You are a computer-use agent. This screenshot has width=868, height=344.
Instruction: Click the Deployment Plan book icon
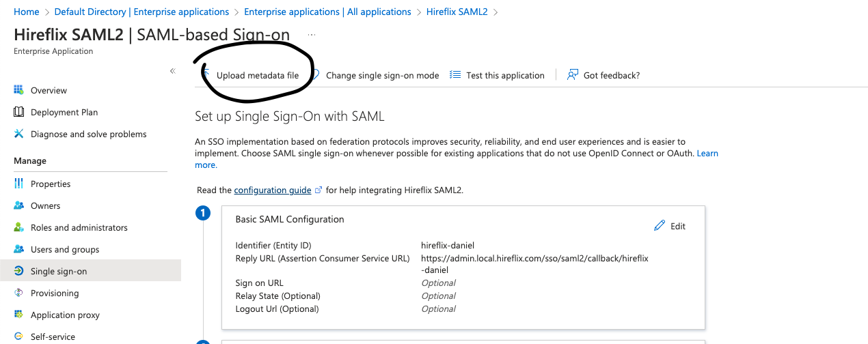[x=18, y=112]
